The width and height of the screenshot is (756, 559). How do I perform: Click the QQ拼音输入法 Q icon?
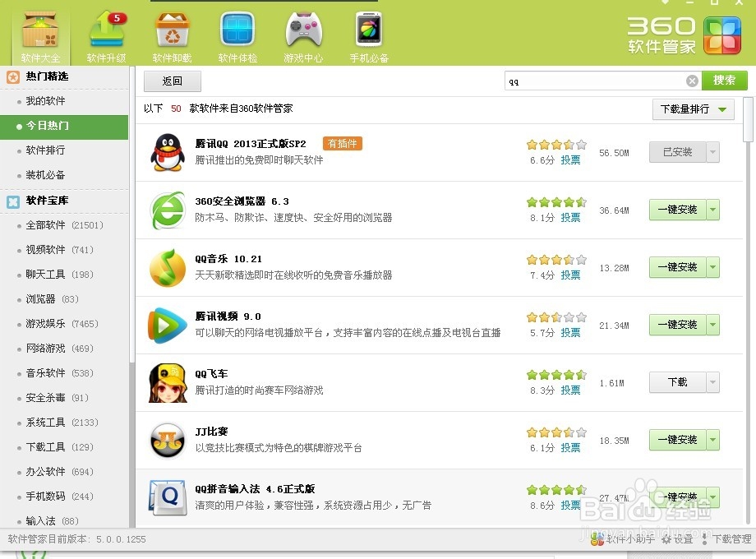click(168, 497)
